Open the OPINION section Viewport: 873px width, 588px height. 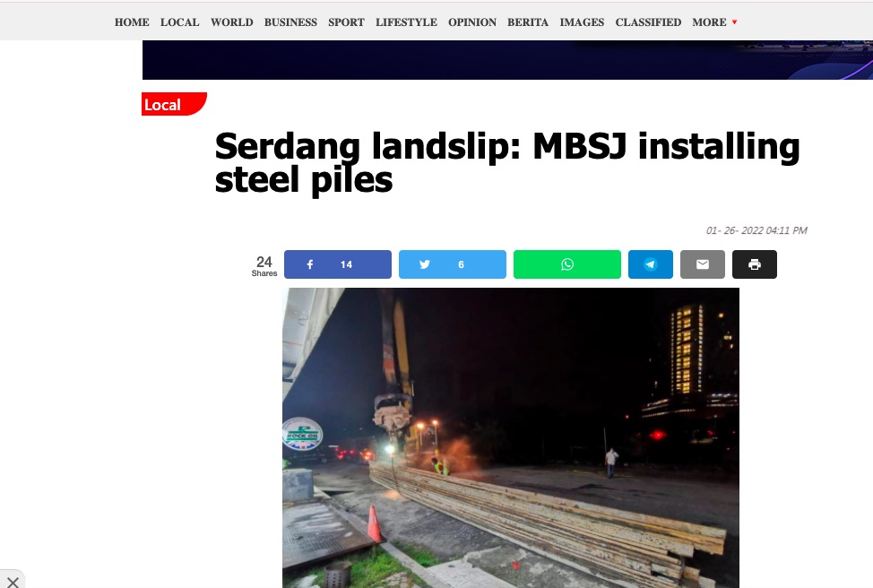[472, 22]
